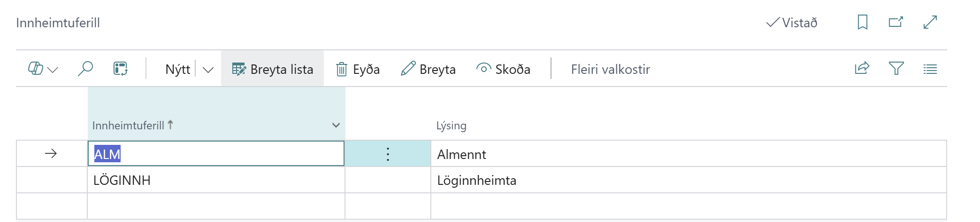Open the Copilot icon menu

coord(42,69)
